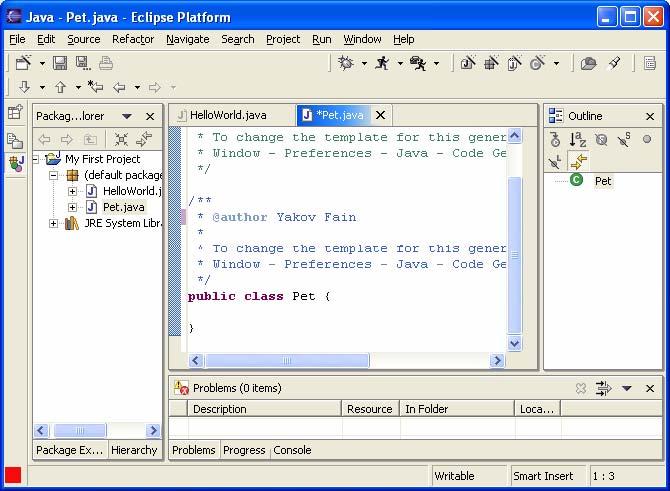Image resolution: width=670 pixels, height=491 pixels.
Task: Click the Open Perspective icon
Action: pos(15,112)
